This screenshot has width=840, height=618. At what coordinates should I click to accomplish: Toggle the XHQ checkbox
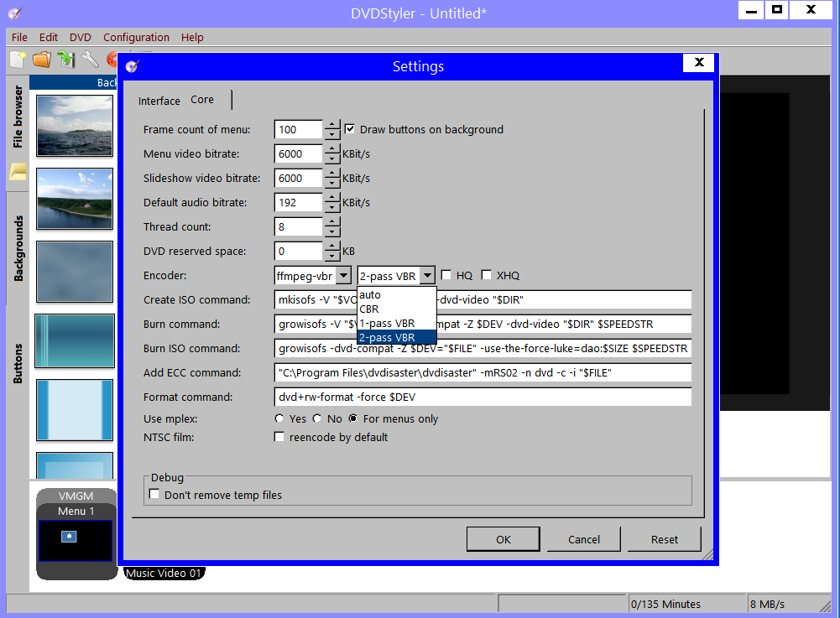tap(487, 275)
